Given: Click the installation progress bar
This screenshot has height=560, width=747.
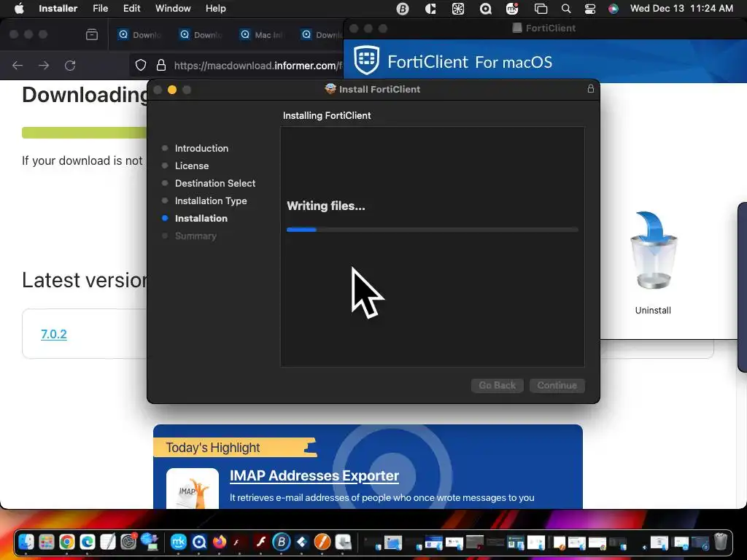Looking at the screenshot, I should point(432,230).
